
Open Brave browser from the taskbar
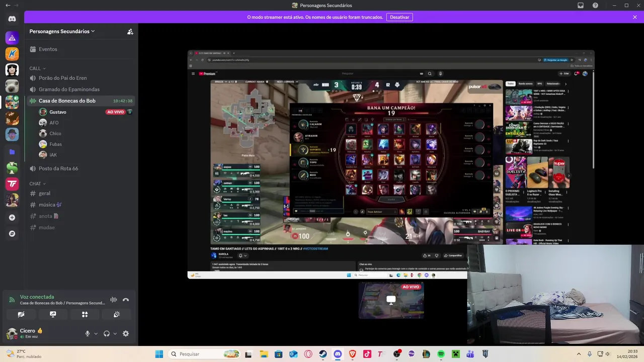point(352,354)
